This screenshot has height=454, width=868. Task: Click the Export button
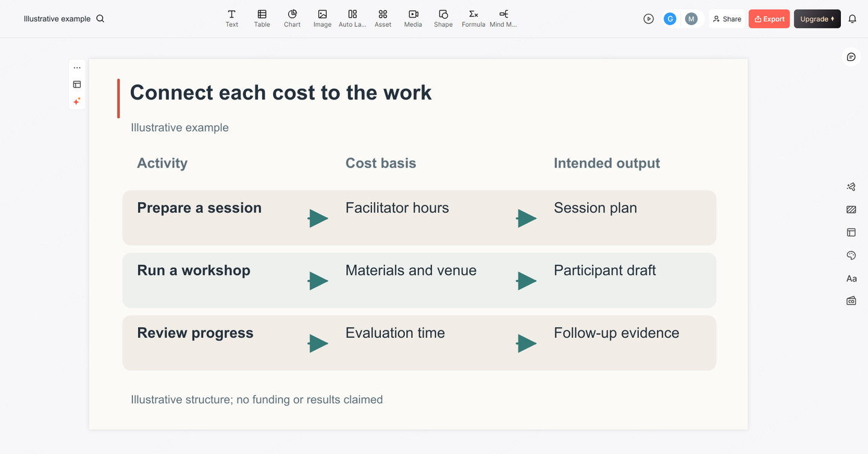769,19
